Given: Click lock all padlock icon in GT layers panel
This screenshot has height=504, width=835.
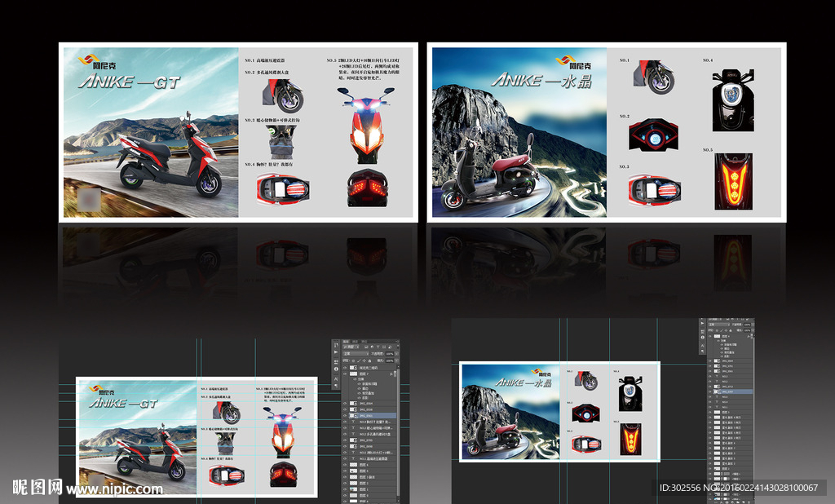Looking at the screenshot, I should 369,360.
